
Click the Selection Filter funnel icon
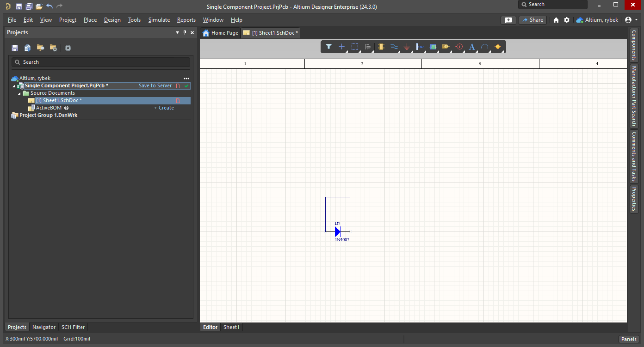(328, 47)
